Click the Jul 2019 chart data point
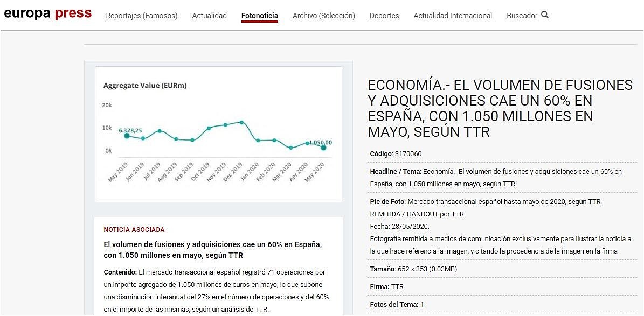The image size is (644, 316). pyautogui.click(x=160, y=131)
